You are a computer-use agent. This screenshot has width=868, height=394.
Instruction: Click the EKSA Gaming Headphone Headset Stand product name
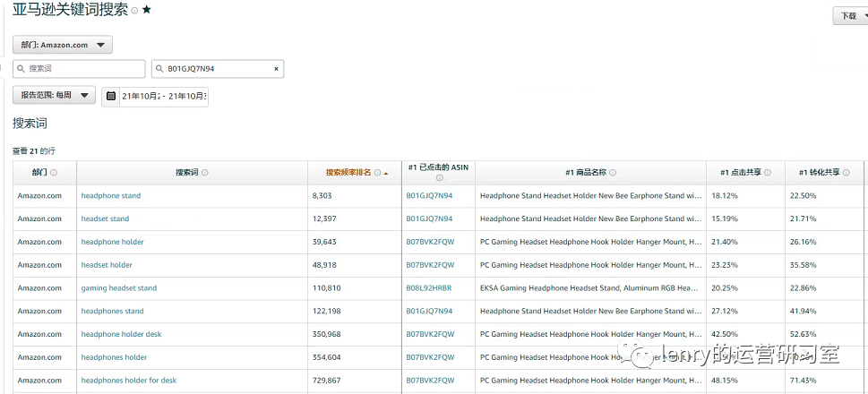coord(590,288)
